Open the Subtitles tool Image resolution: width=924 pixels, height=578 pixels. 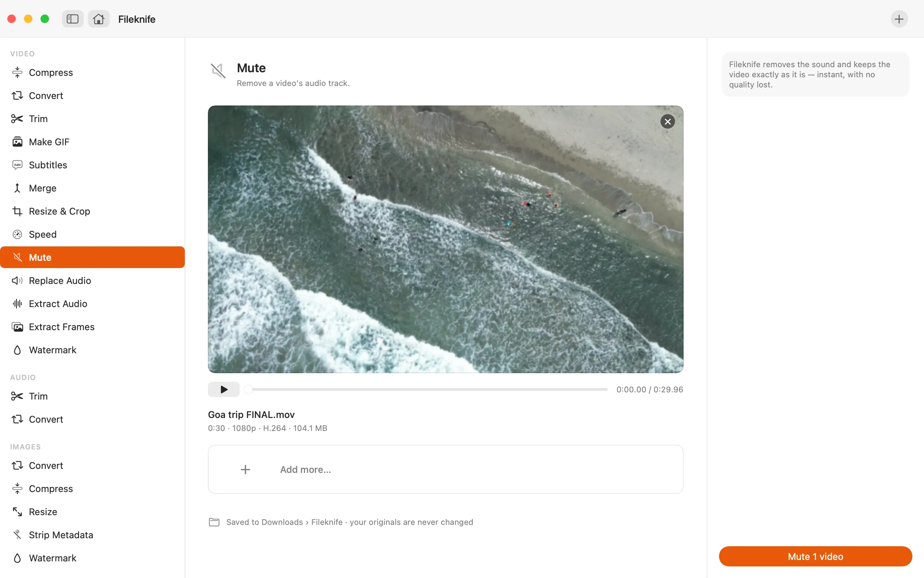click(x=92, y=165)
